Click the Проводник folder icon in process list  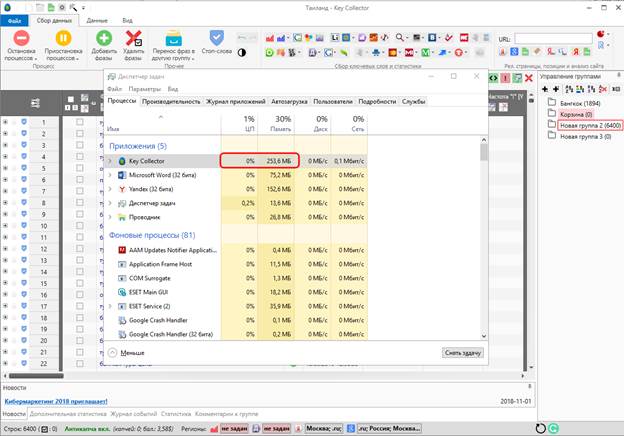122,217
